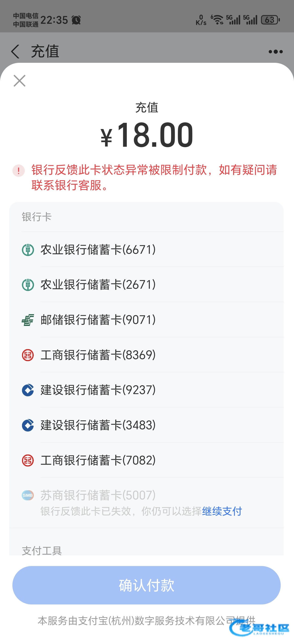Tap the ICBC logo for card 8369
This screenshot has width=294, height=644.
28,355
